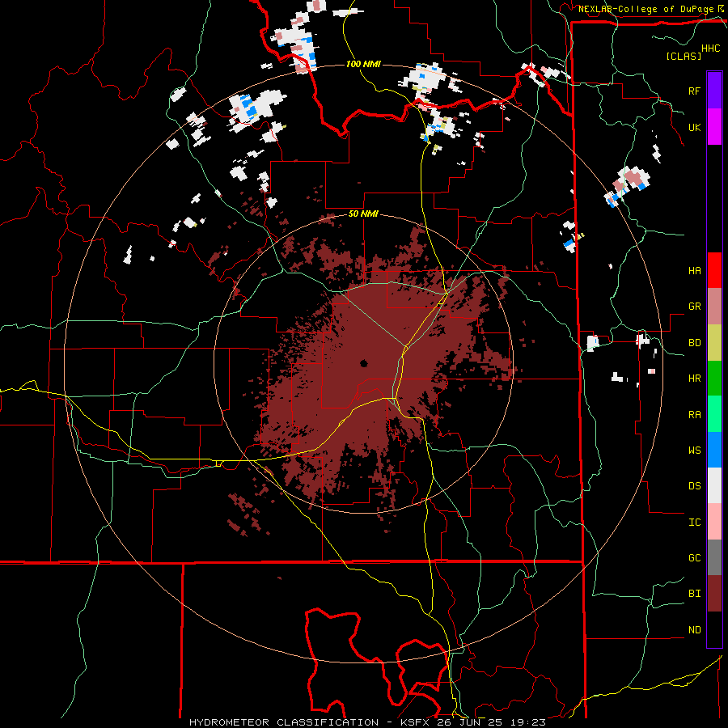Click the RA light green legend swatch
Viewport: 728px width, 728px height.
point(714,414)
